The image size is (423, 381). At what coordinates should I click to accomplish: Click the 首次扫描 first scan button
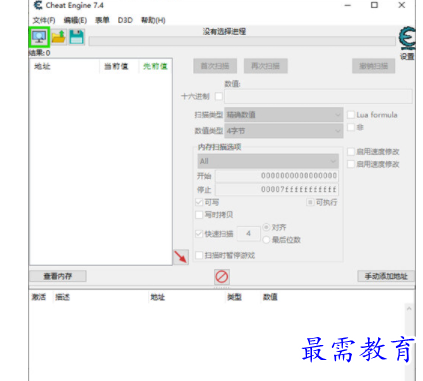[x=215, y=66]
